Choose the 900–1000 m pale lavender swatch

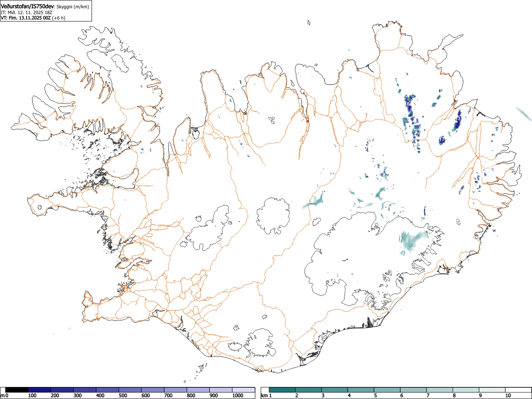click(221, 390)
